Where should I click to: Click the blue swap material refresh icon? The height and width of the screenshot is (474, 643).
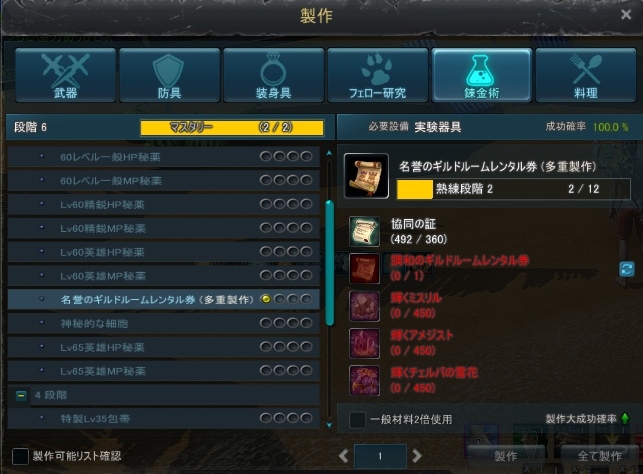[x=627, y=269]
